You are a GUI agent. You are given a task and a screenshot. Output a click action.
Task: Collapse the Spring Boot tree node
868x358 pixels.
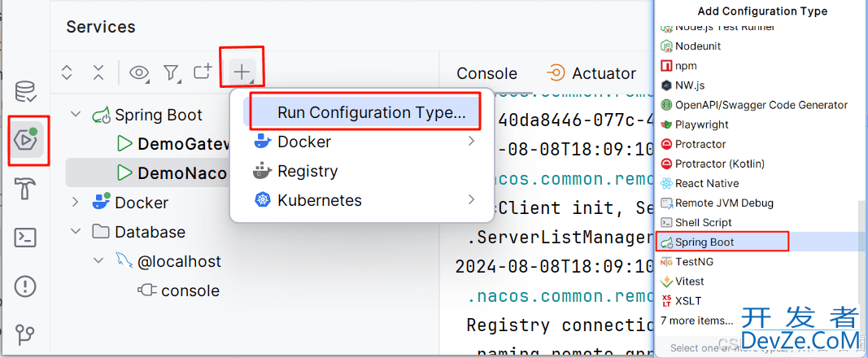(76, 115)
